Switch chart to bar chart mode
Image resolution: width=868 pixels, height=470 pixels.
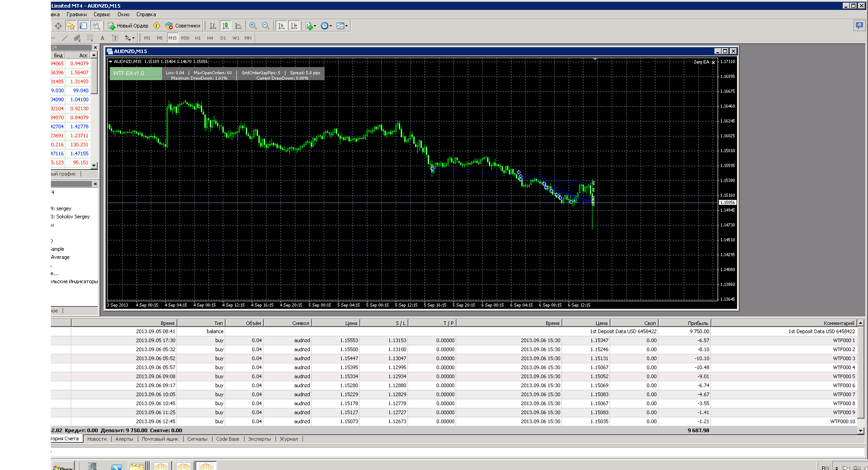213,26
